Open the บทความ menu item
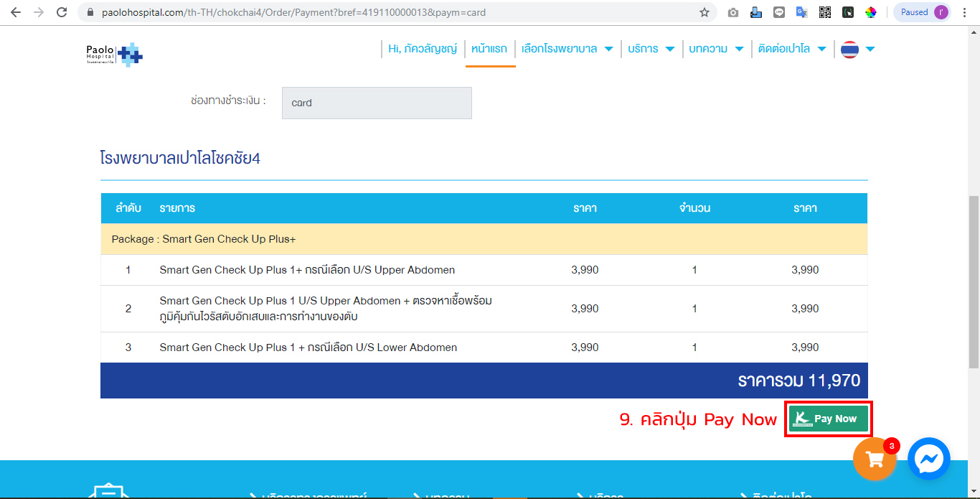 [708, 49]
